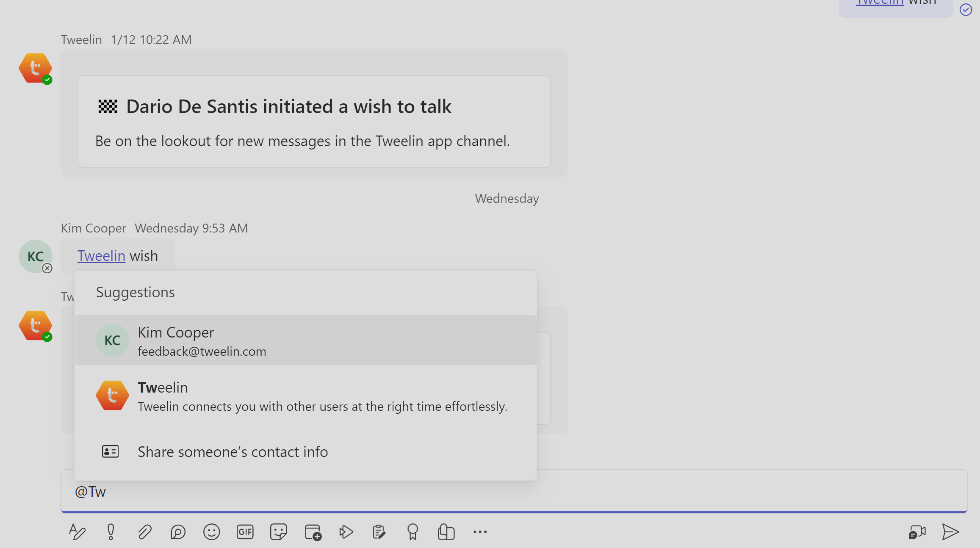Click Kim Cooper sender name above message
The image size is (980, 548).
(x=94, y=228)
